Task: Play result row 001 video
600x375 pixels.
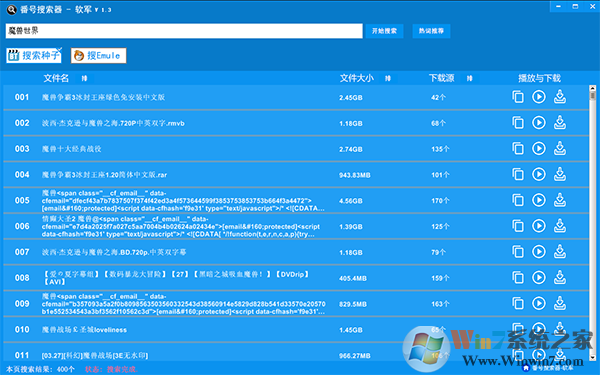Action: (x=539, y=97)
